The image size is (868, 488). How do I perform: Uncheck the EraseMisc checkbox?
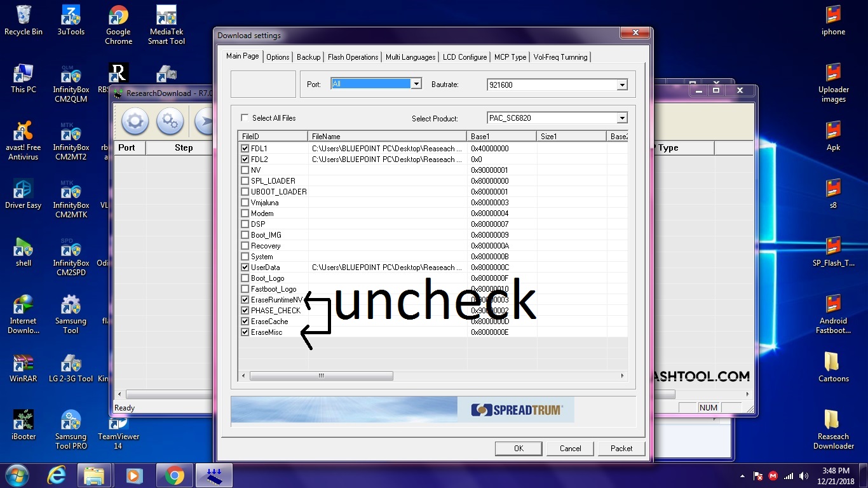[245, 332]
